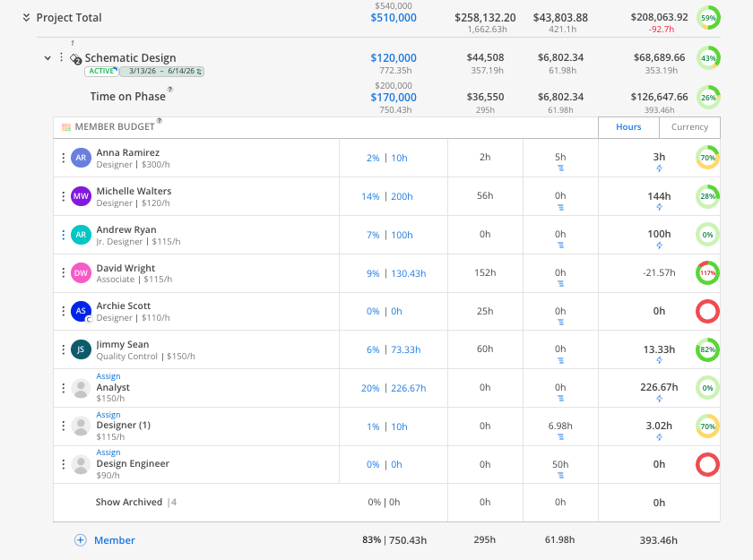Collapse the Schematic Design phase
The image size is (753, 560).
[48, 58]
